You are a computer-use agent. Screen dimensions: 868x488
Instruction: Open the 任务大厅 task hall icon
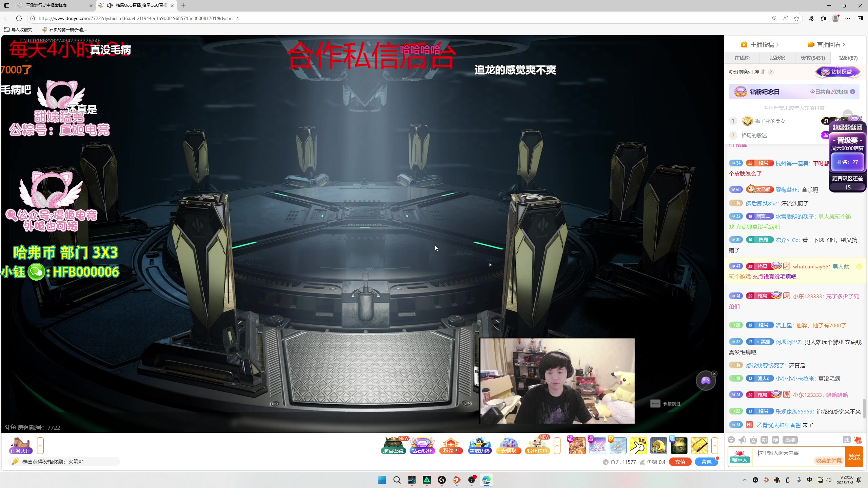tap(21, 445)
